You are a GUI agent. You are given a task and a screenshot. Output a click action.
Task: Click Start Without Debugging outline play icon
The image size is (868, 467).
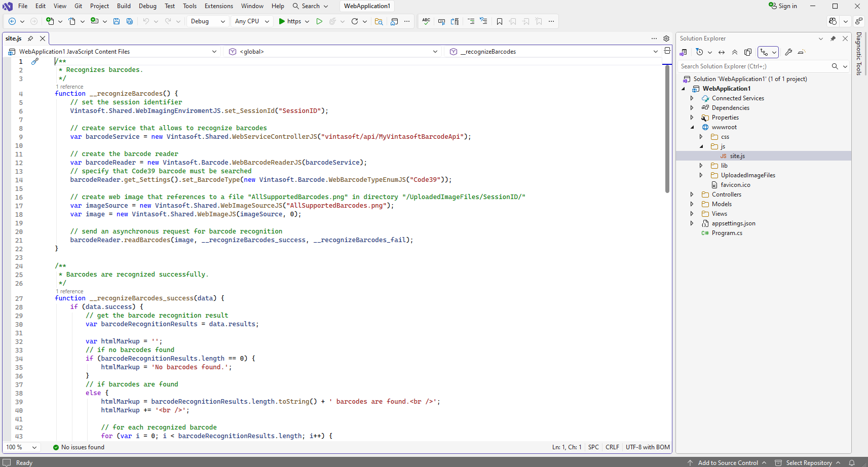pyautogui.click(x=319, y=21)
